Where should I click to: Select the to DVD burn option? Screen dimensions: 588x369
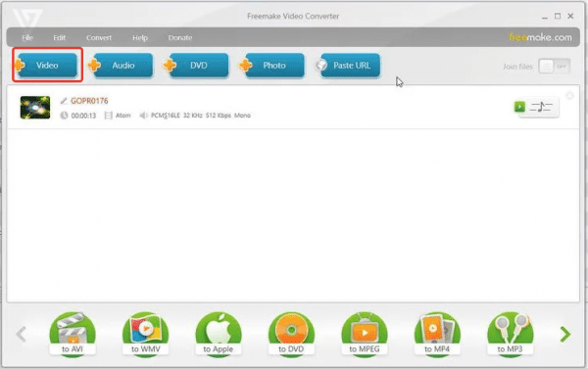pos(291,334)
